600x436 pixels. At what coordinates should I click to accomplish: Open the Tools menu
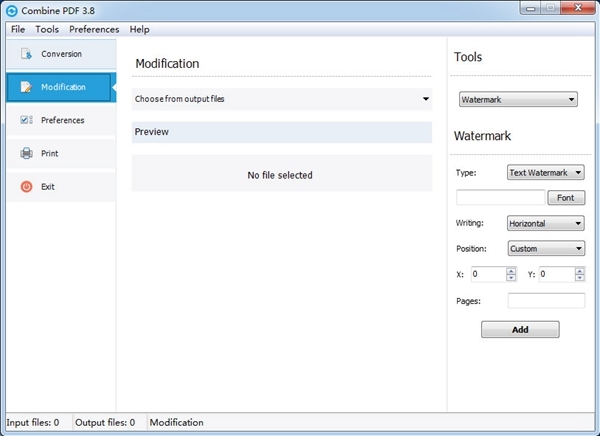(47, 29)
